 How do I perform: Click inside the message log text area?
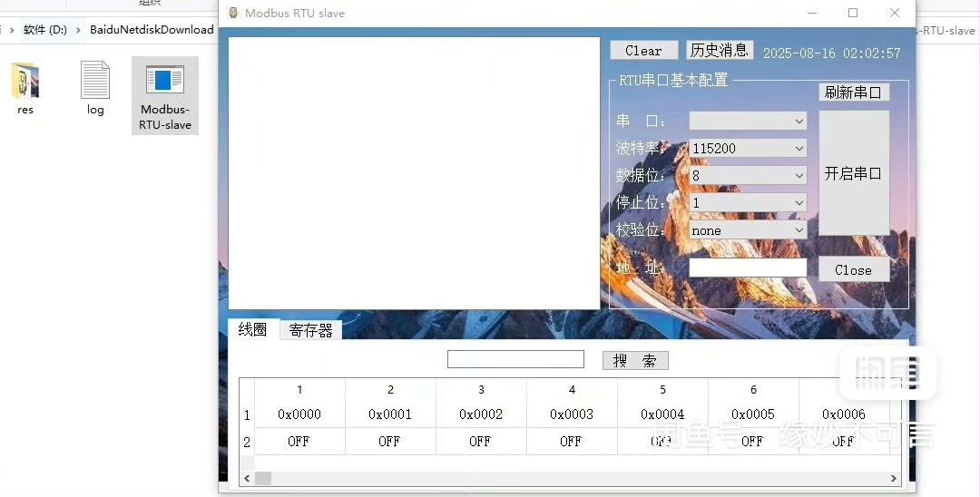pyautogui.click(x=414, y=173)
